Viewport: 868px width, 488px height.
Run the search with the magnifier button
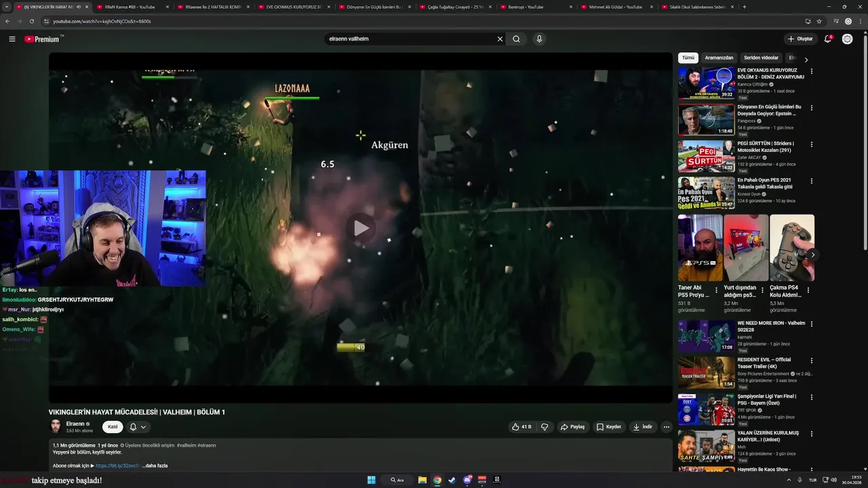[516, 39]
